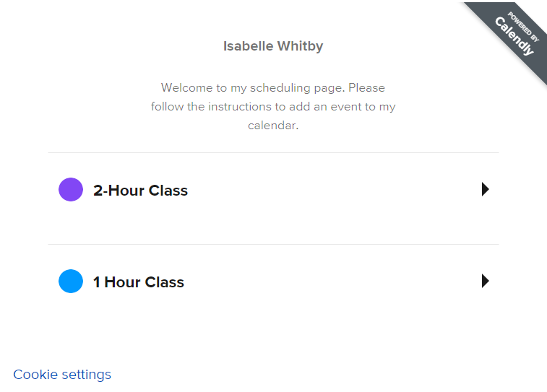Expand the 2-Hour Class arrow

click(x=486, y=189)
